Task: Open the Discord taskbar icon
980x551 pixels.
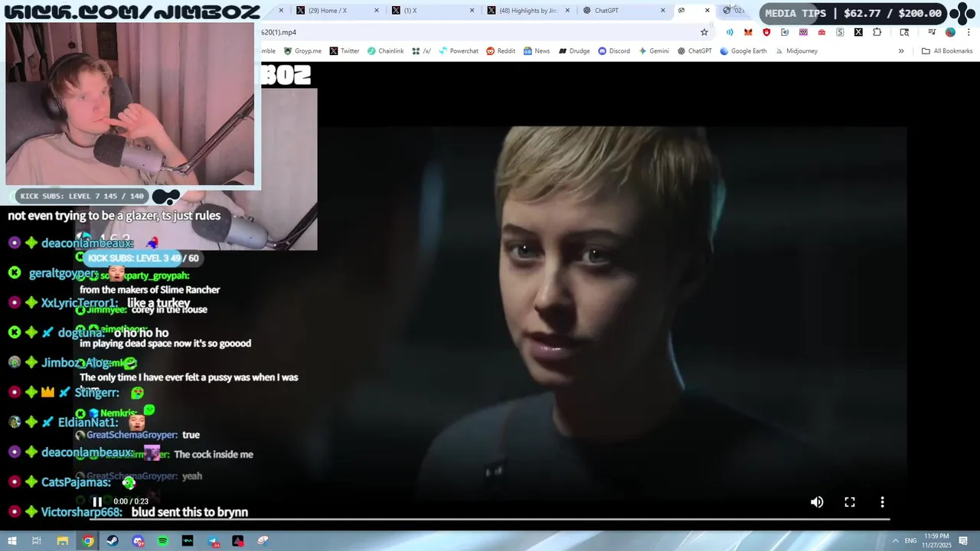Action: coord(138,541)
